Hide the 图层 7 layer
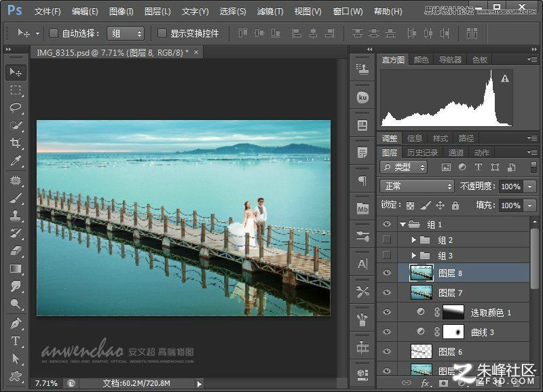Viewport: 543px width, 392px height. (x=387, y=292)
